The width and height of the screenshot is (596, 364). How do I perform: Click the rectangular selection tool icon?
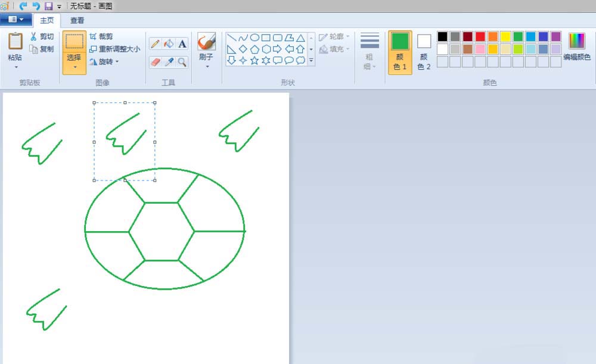[x=74, y=42]
